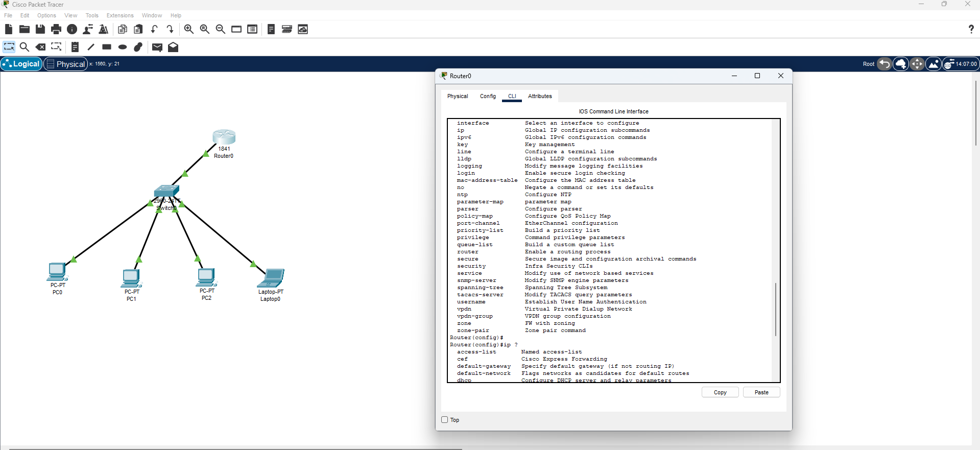Open the Options menu

click(46, 15)
